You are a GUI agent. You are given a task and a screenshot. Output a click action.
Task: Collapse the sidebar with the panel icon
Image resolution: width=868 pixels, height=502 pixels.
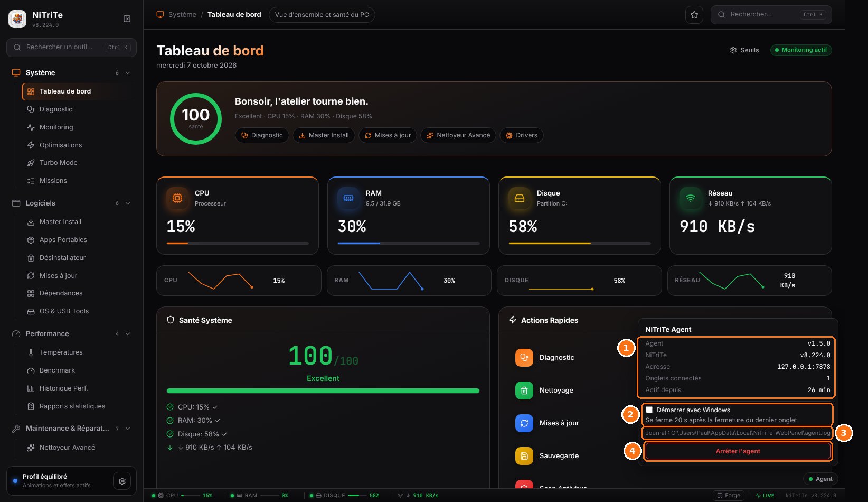coord(127,19)
